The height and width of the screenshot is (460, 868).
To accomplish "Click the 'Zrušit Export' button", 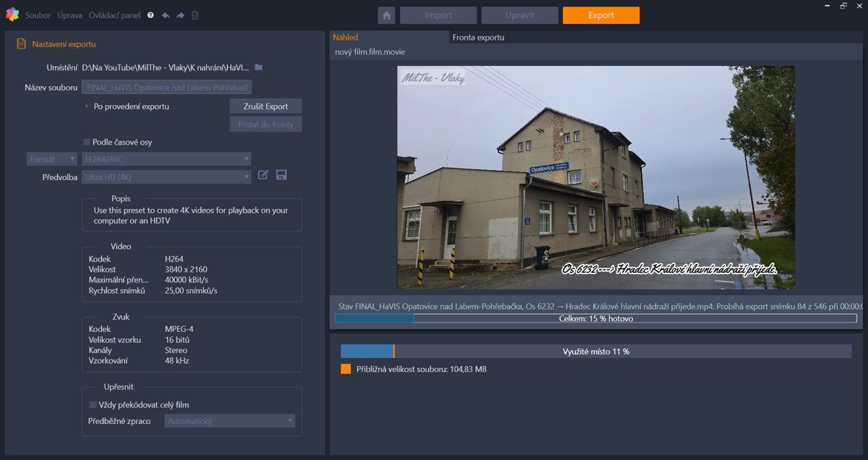I will pyautogui.click(x=265, y=106).
